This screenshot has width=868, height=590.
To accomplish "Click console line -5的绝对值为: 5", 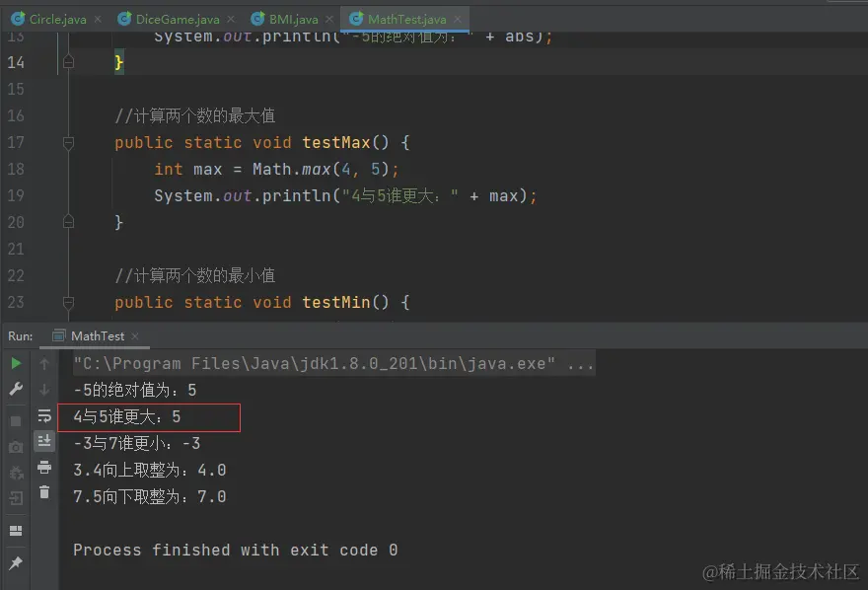I will coord(135,390).
